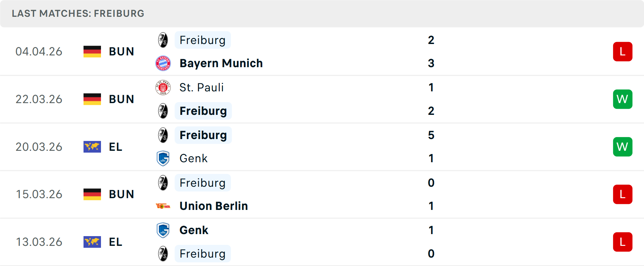The height and width of the screenshot is (266, 644).
Task: Click German flag beside 22.03.26 match
Action: coord(92,99)
